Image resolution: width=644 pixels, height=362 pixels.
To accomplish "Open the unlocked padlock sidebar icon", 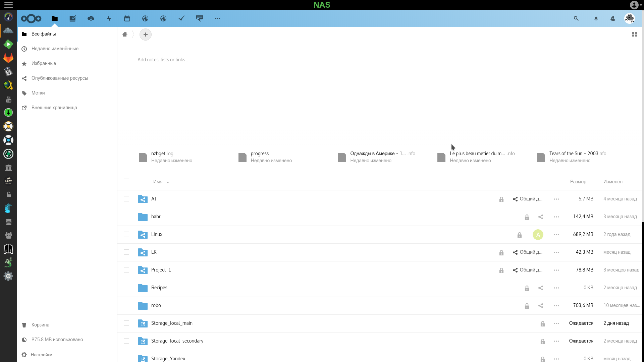I will click(8, 195).
